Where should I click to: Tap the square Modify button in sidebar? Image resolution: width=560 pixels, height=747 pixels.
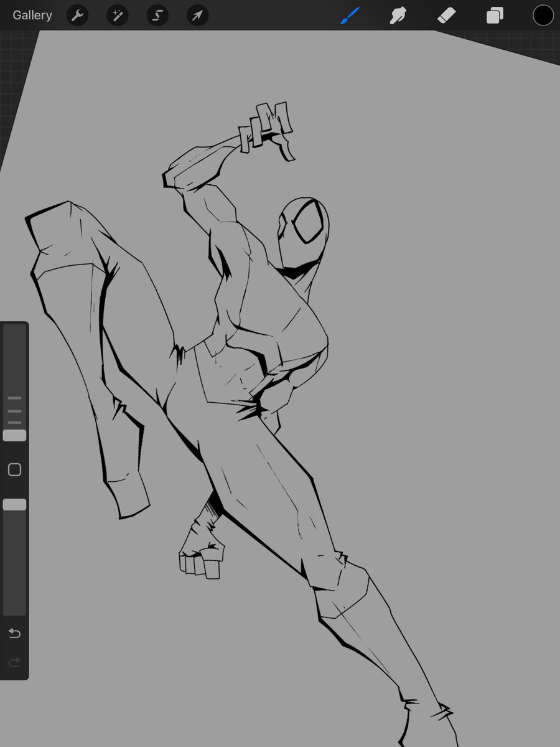pos(14,469)
